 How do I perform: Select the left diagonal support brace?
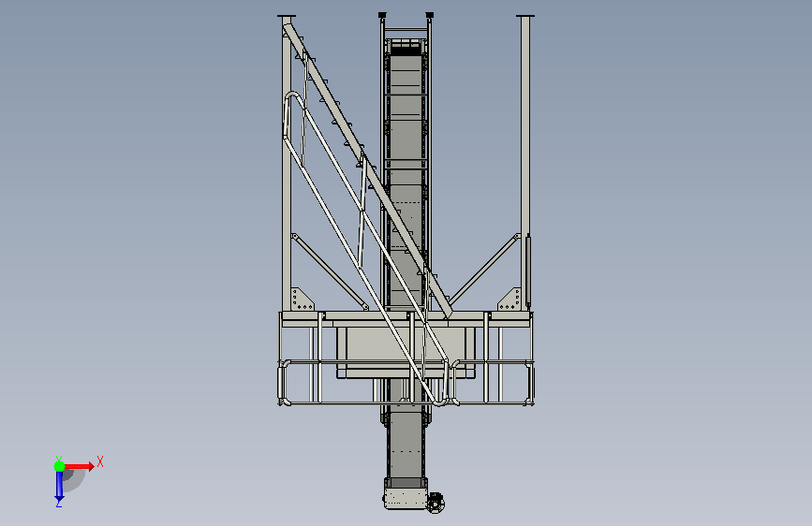point(330,271)
